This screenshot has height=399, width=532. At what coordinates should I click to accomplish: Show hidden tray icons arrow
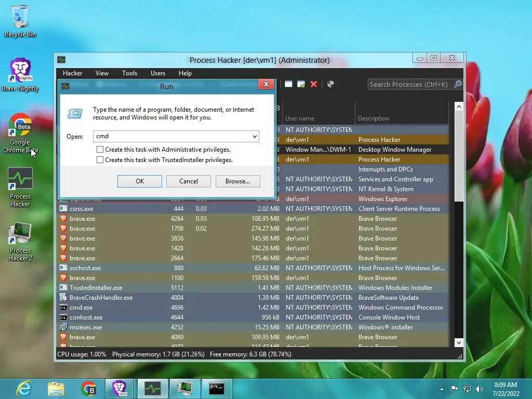tap(442, 389)
